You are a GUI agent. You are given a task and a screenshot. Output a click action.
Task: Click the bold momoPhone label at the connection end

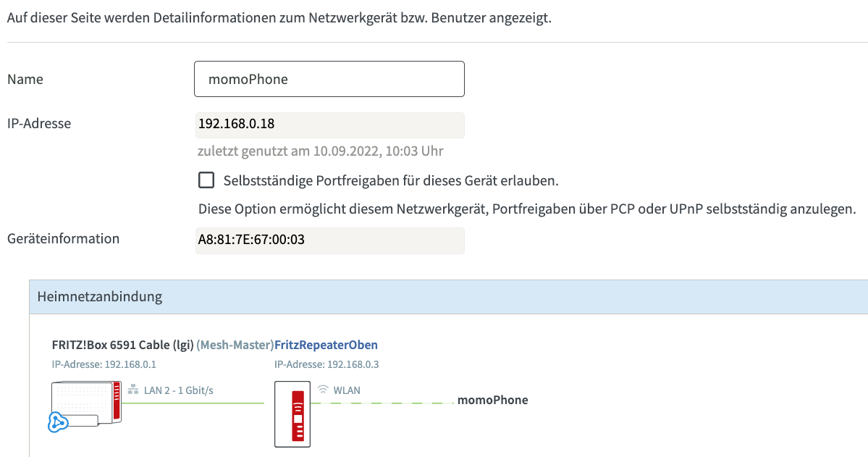[x=493, y=400]
